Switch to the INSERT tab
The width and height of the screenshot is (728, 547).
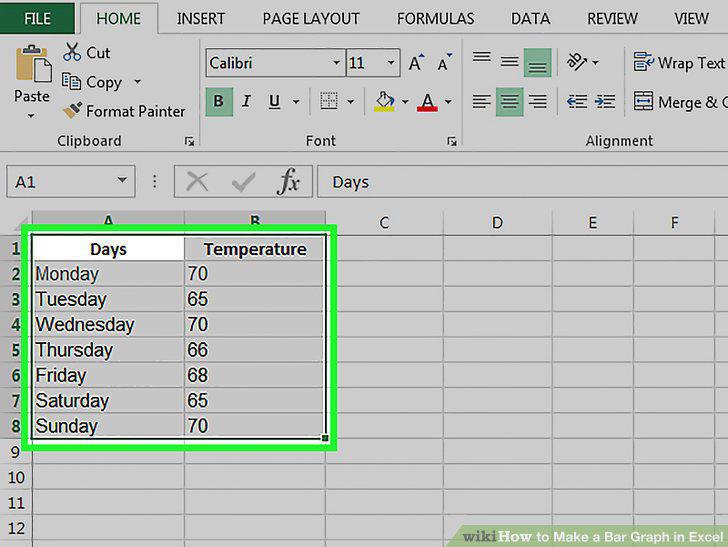point(201,18)
